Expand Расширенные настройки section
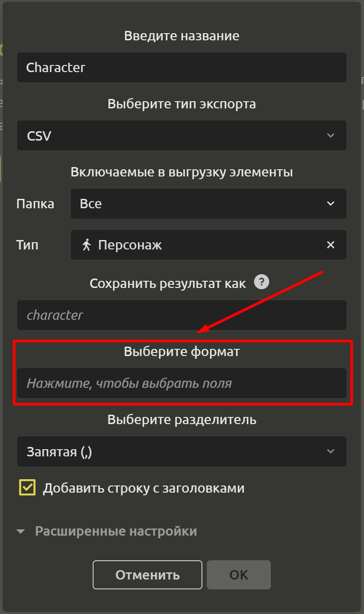The width and height of the screenshot is (364, 614). (107, 531)
